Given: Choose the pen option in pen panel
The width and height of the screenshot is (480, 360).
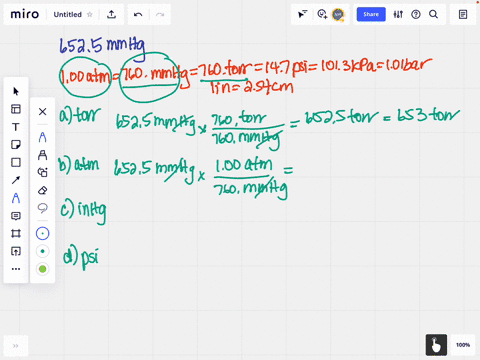Looking at the screenshot, I should 42,137.
